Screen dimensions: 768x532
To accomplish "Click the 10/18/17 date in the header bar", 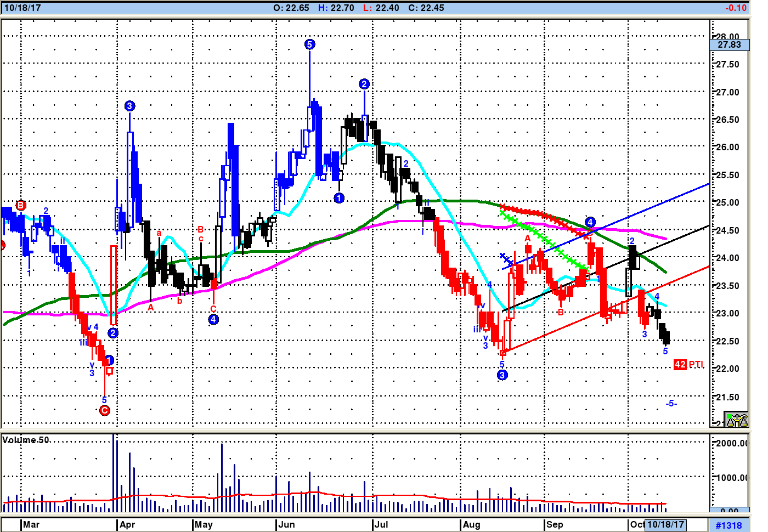I will [22, 8].
